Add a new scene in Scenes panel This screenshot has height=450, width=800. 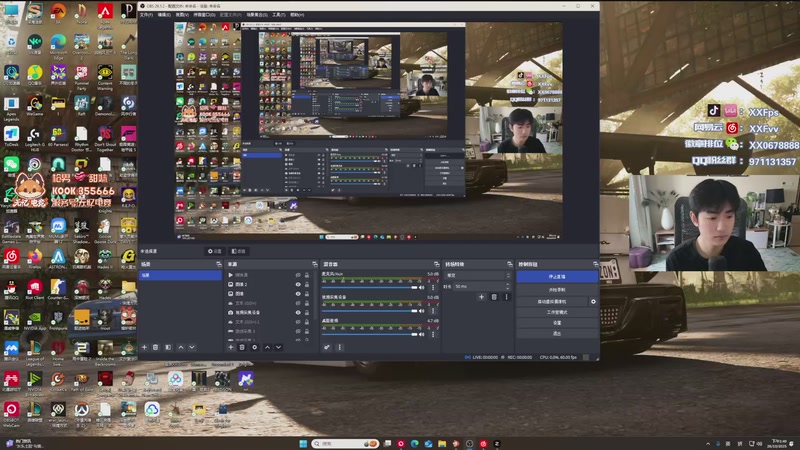[x=144, y=347]
